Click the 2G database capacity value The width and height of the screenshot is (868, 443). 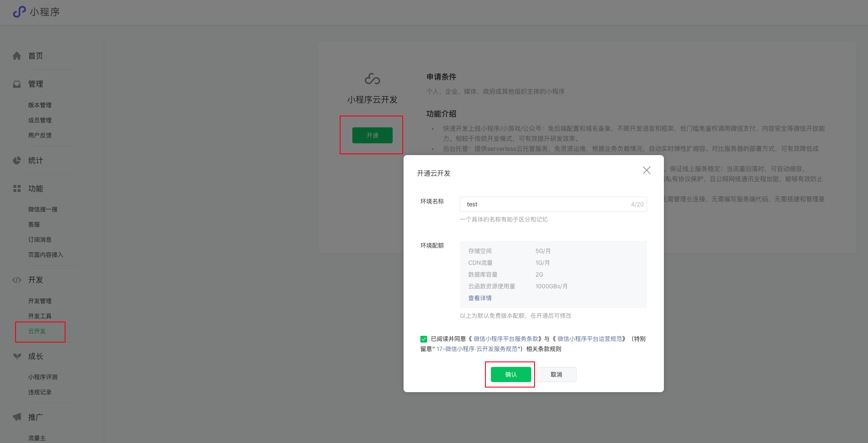pyautogui.click(x=539, y=274)
